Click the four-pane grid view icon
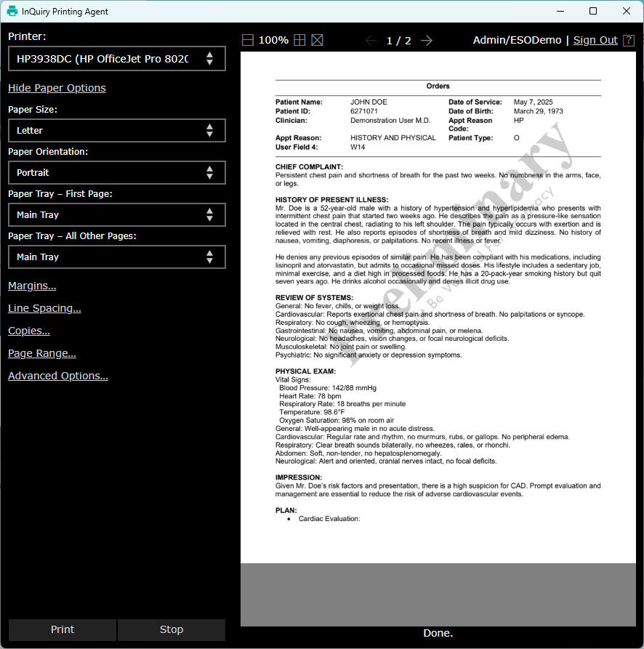The height and width of the screenshot is (649, 644). pyautogui.click(x=299, y=41)
